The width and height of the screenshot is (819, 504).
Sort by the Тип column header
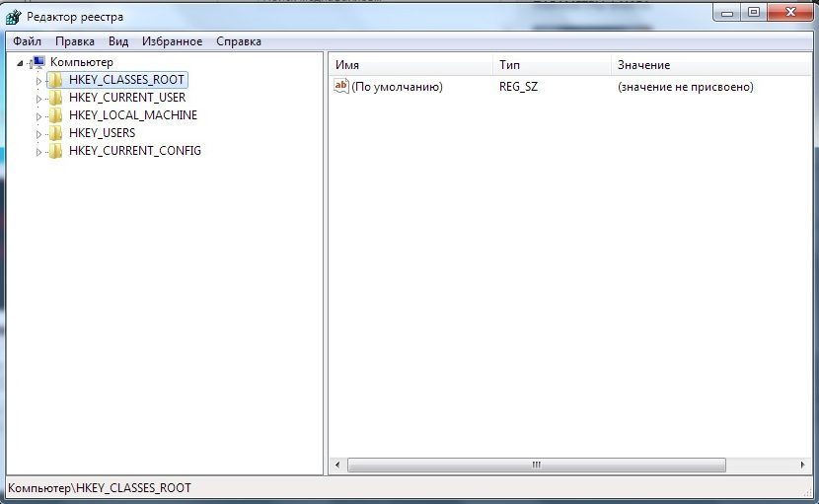[553, 65]
